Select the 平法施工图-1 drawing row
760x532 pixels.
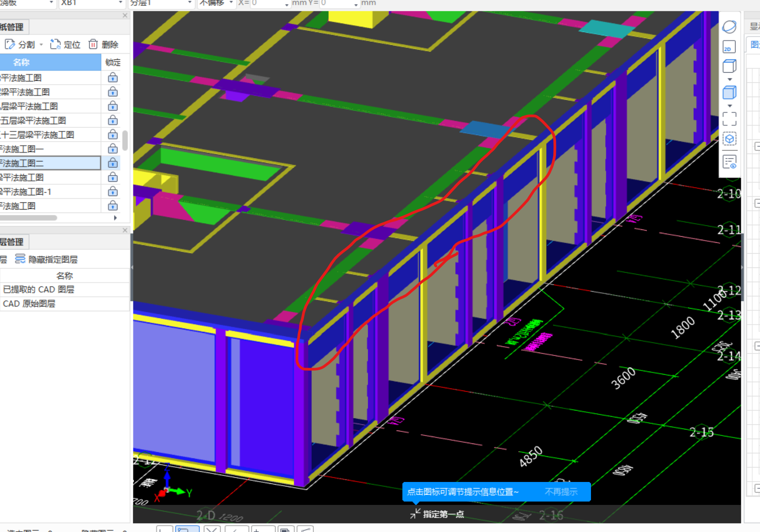pos(50,192)
